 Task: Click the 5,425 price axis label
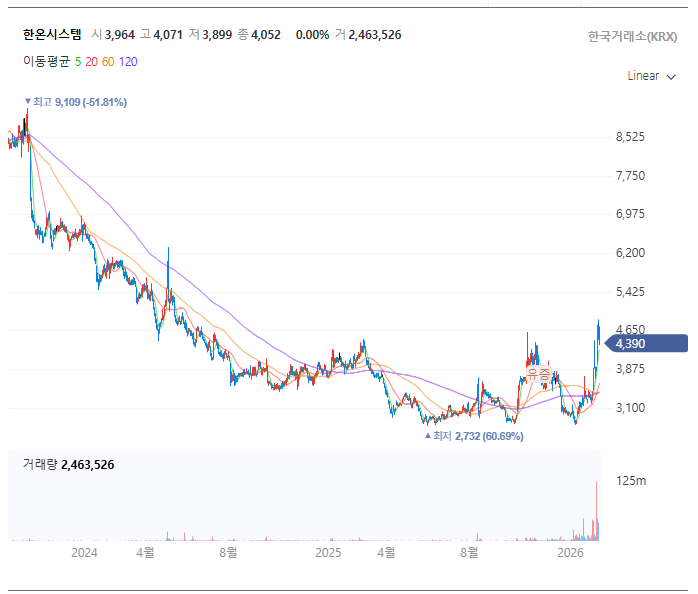[x=630, y=292]
